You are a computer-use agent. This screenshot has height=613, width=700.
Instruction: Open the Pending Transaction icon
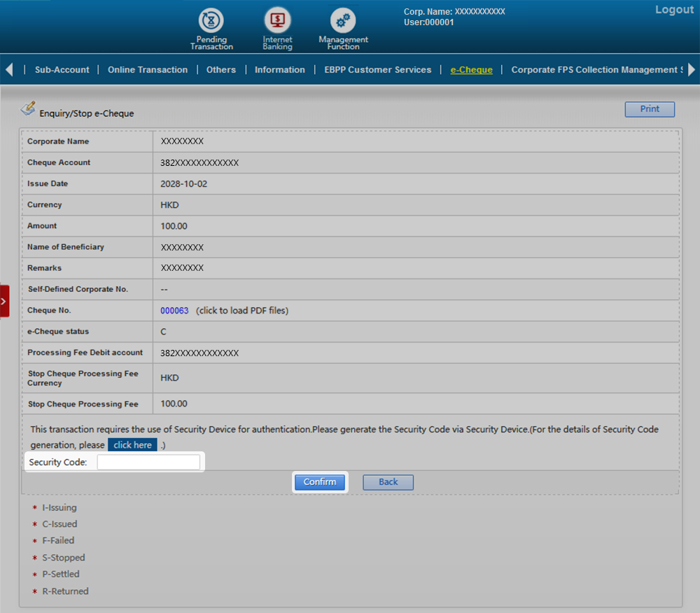click(x=211, y=20)
